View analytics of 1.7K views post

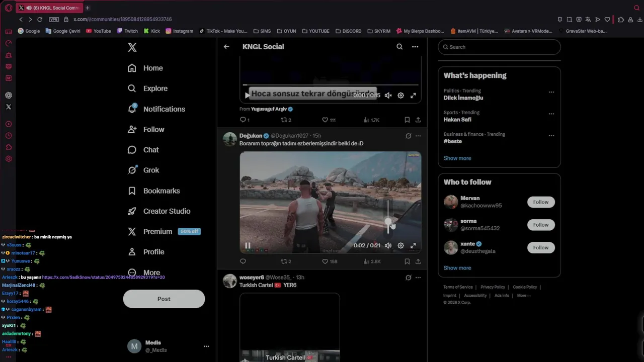371,120
